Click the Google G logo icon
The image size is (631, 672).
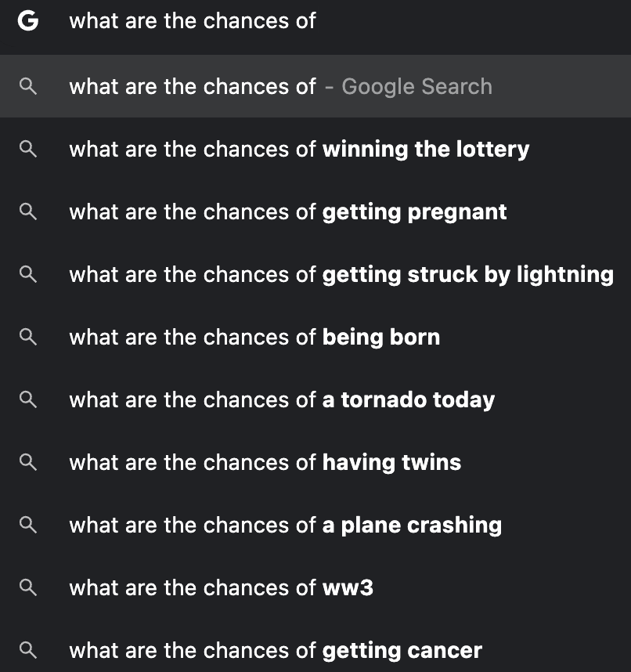27,21
